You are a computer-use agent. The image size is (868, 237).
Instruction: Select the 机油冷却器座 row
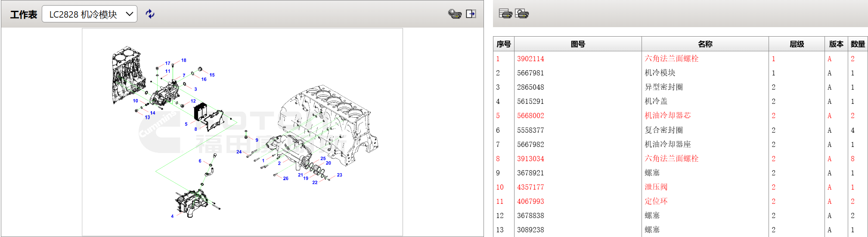pyautogui.click(x=667, y=144)
